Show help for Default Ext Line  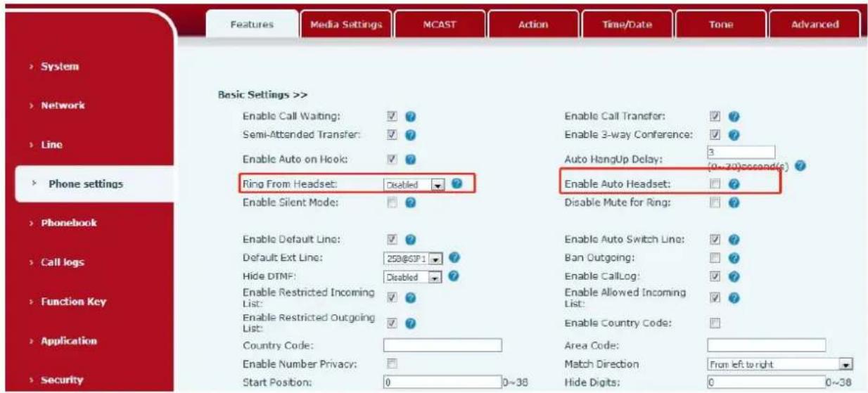click(x=454, y=257)
